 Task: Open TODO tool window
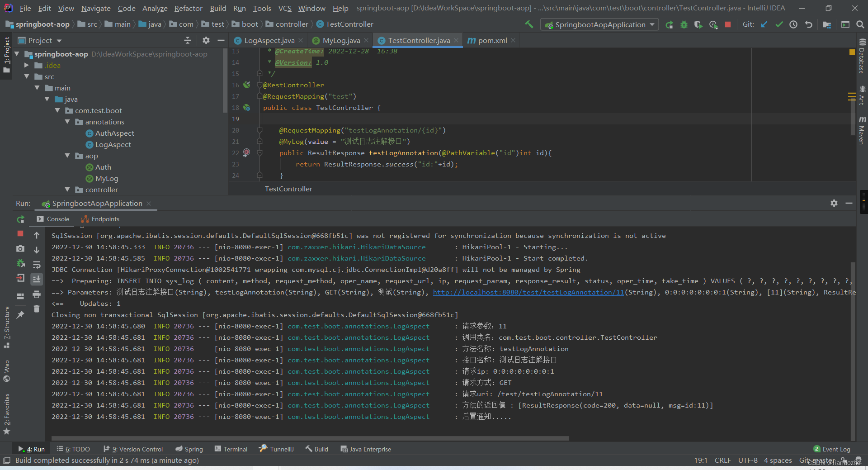(73, 449)
